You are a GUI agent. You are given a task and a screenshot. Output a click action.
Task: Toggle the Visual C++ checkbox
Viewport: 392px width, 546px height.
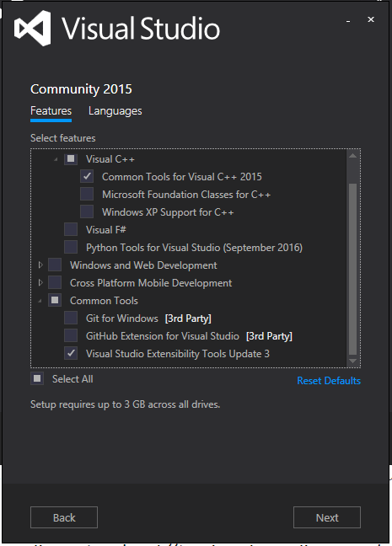[x=71, y=159]
